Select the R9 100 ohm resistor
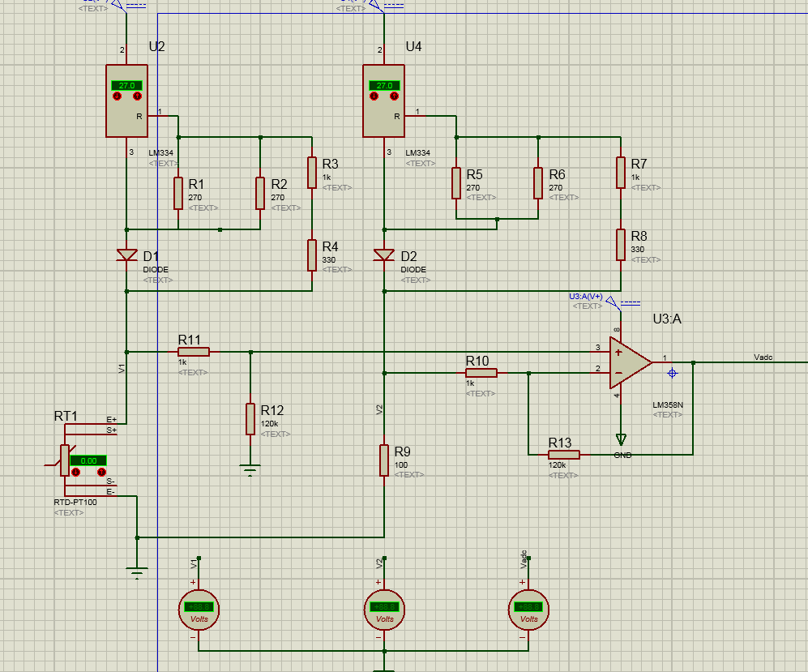This screenshot has width=808, height=672. pyautogui.click(x=384, y=460)
